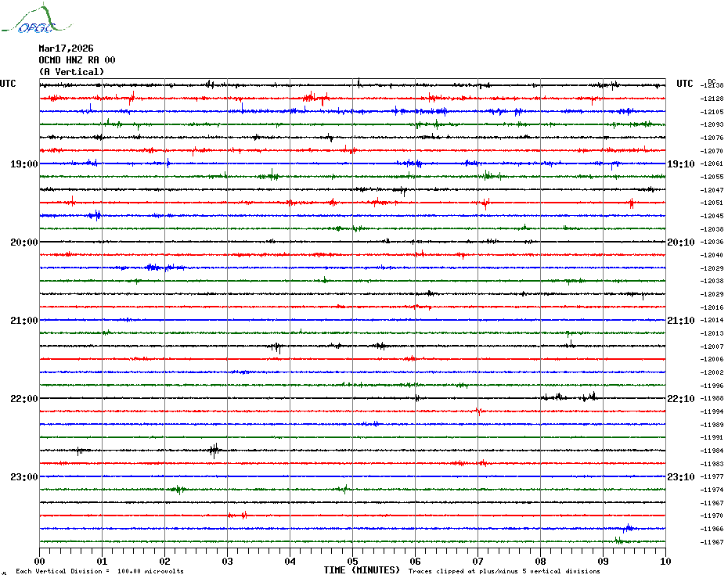Select the DC offset value -11994
This screenshot has width=728, height=582.
(x=712, y=411)
